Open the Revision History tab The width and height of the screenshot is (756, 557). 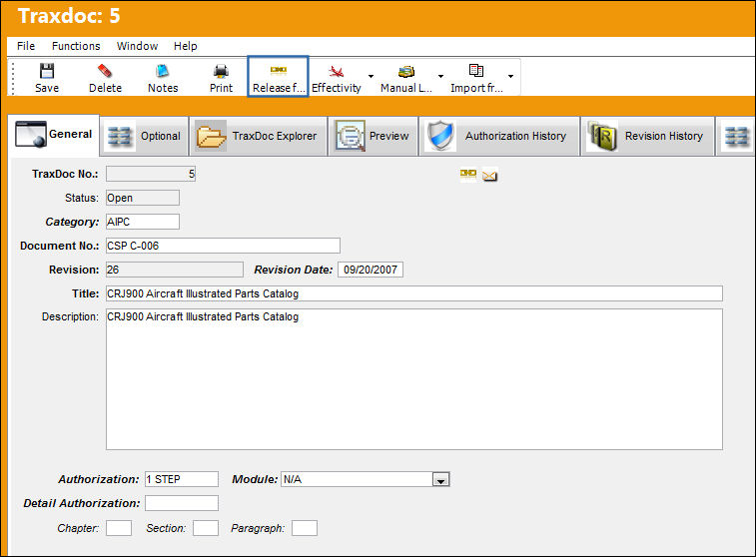647,136
